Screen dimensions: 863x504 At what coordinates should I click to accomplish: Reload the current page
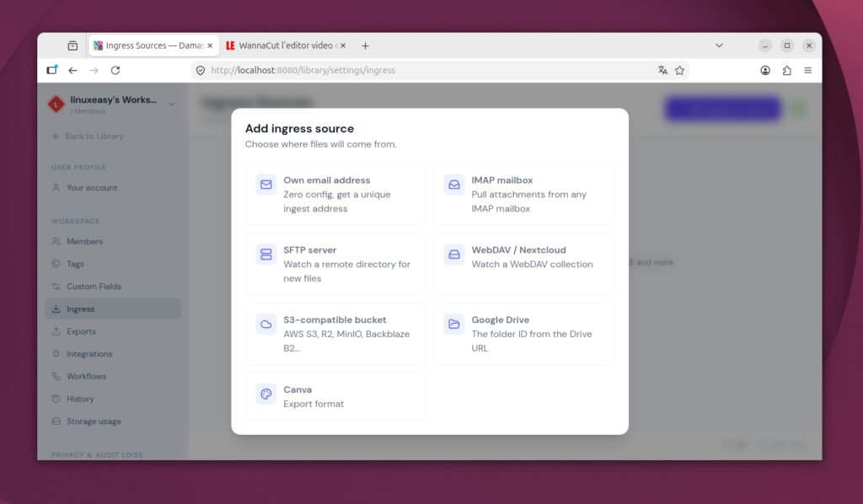coord(115,71)
